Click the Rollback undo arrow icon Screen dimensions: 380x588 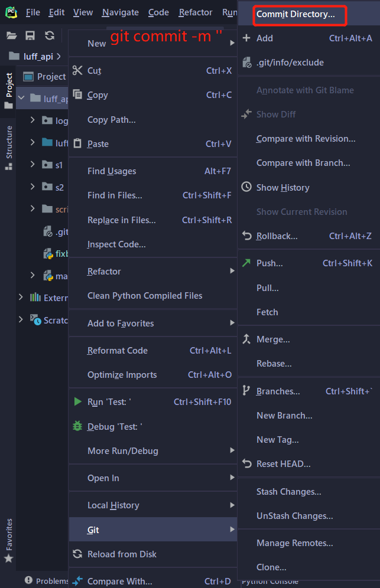(x=246, y=236)
